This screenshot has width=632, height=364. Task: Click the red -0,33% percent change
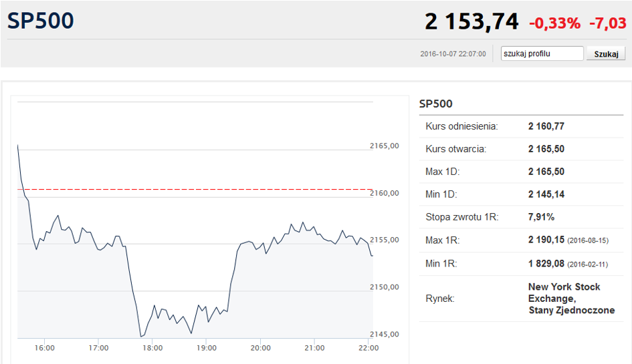(x=554, y=23)
